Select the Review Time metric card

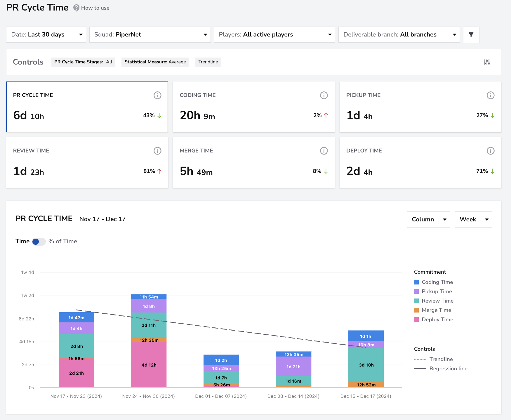click(x=87, y=162)
